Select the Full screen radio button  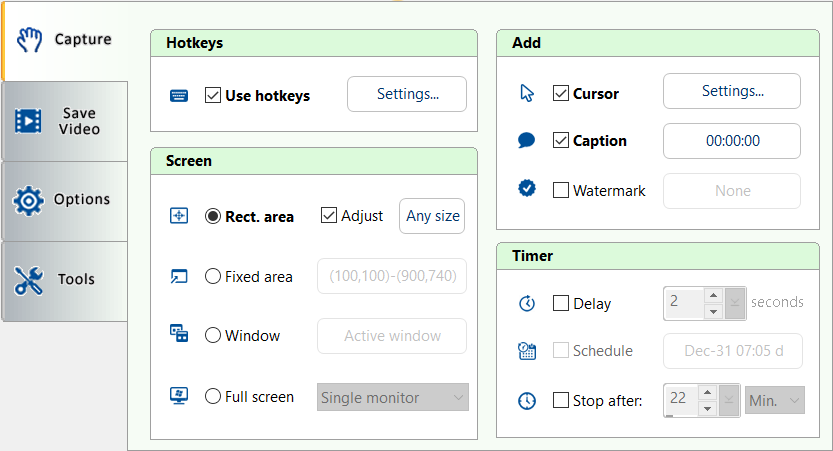pos(213,396)
